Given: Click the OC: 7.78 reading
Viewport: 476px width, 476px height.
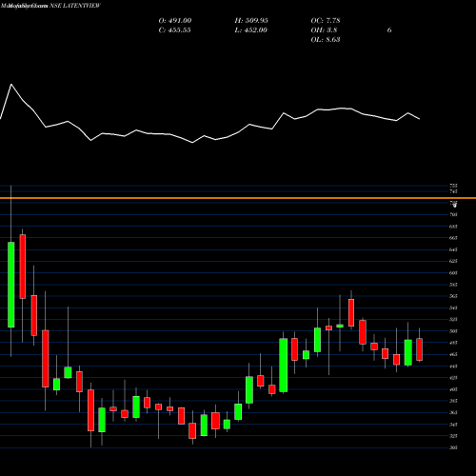Looking at the screenshot, I should (x=326, y=21).
